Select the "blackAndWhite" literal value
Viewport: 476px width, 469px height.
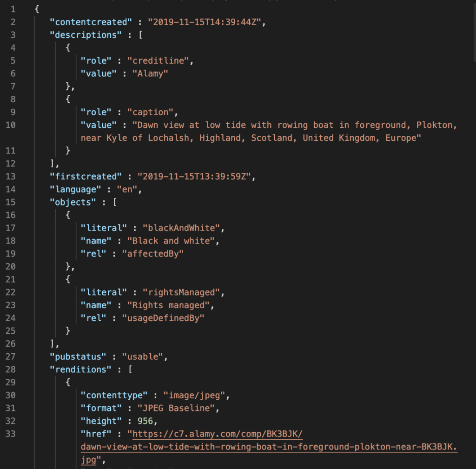click(x=181, y=228)
